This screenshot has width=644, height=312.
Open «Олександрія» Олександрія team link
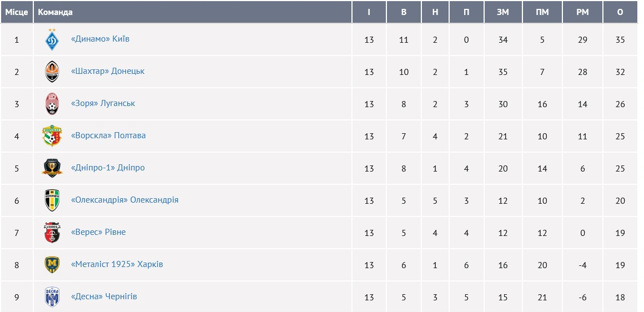point(125,200)
